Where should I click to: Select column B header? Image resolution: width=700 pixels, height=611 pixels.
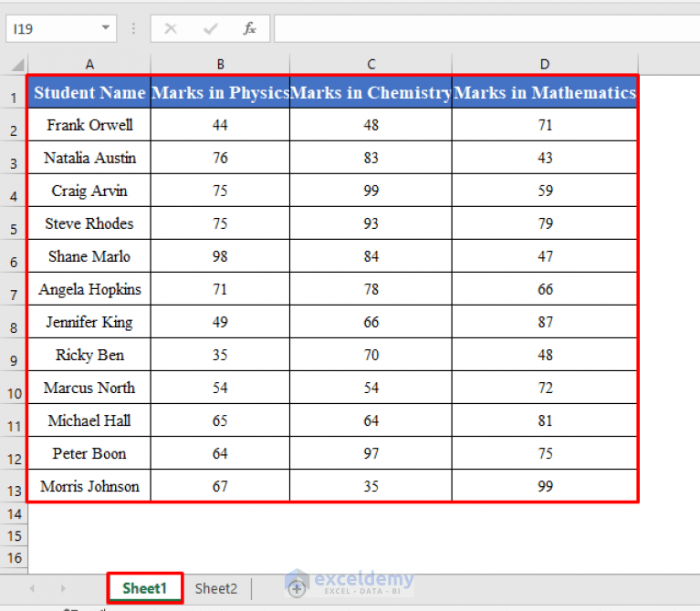pyautogui.click(x=220, y=65)
